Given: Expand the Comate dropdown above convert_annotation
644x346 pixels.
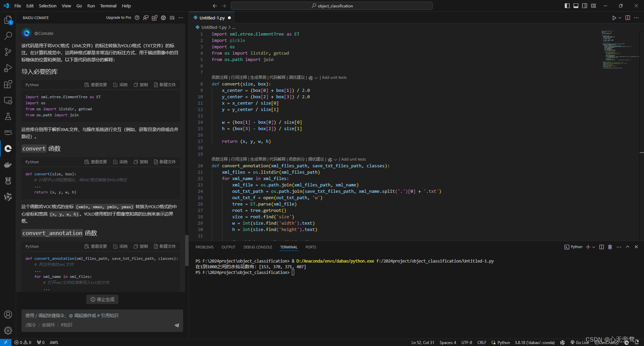Looking at the screenshot, I should [335, 160].
